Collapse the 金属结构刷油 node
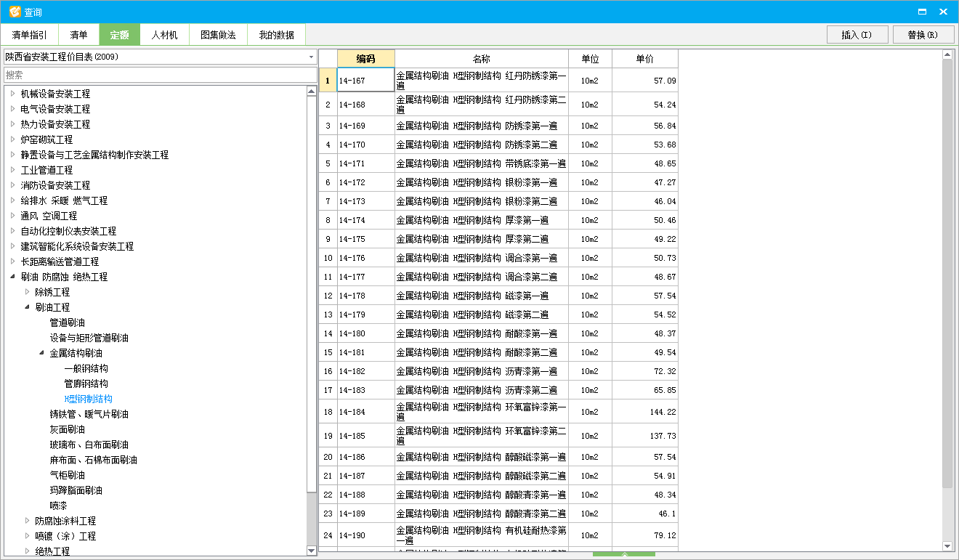The height and width of the screenshot is (560, 959). coord(41,353)
